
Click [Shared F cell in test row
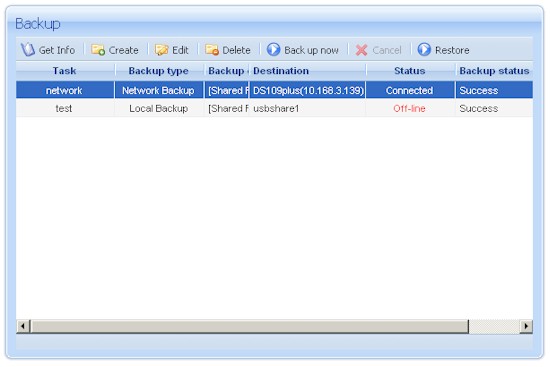(226, 108)
